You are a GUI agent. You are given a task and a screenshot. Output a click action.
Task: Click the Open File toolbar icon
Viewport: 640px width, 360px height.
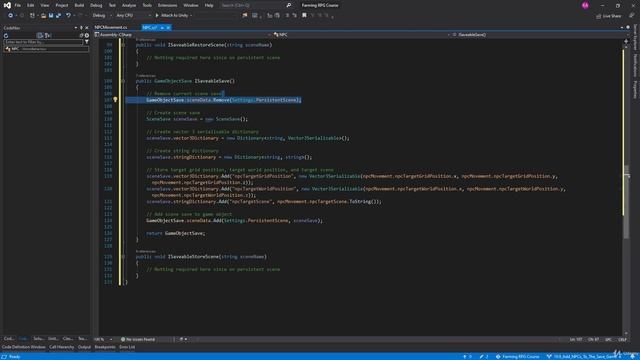point(43,16)
